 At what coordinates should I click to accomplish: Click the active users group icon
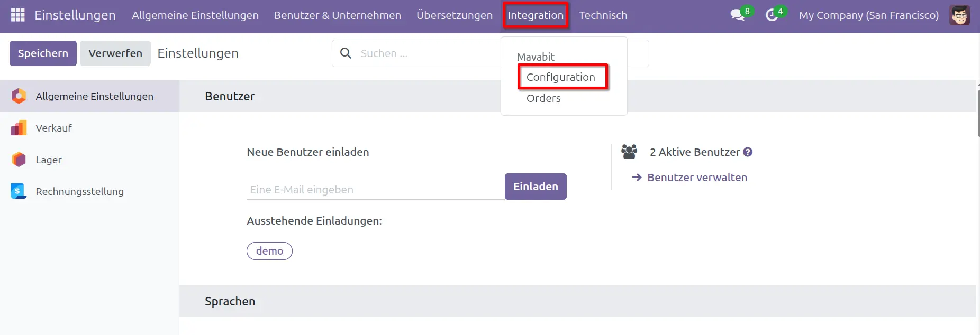click(629, 151)
